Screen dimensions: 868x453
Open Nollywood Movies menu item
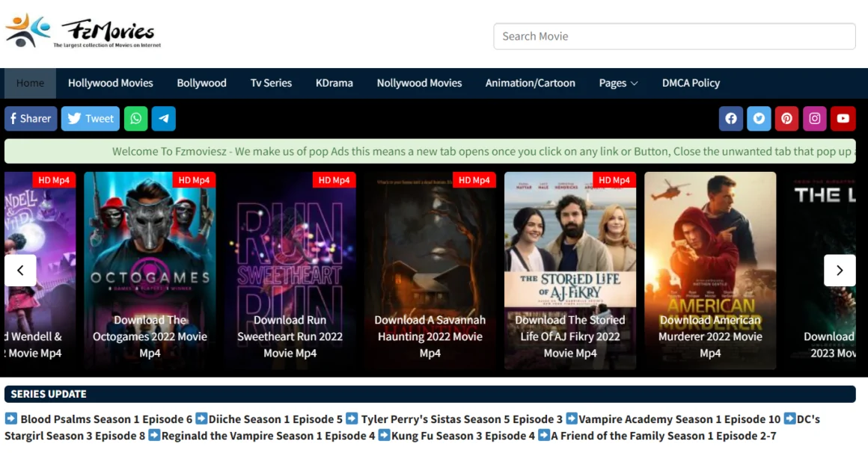click(x=419, y=83)
